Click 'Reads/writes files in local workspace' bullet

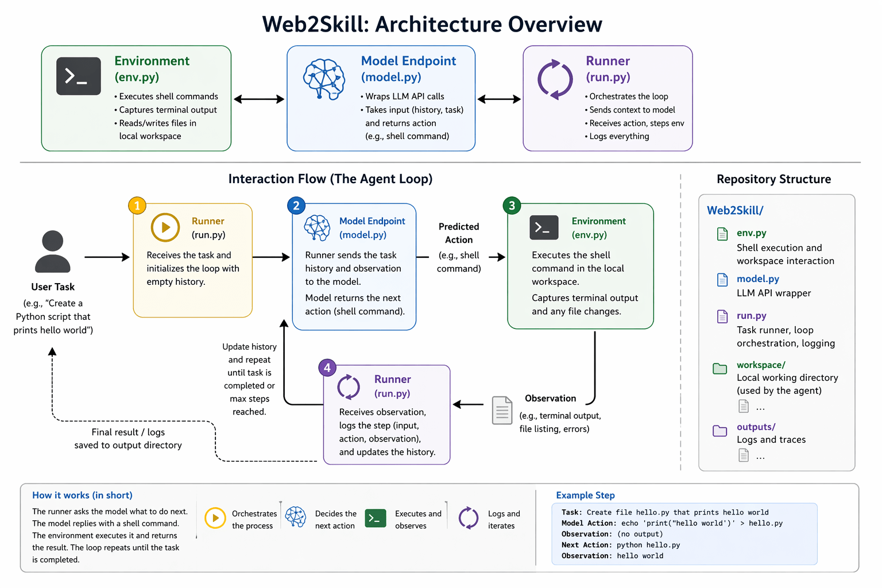click(155, 130)
